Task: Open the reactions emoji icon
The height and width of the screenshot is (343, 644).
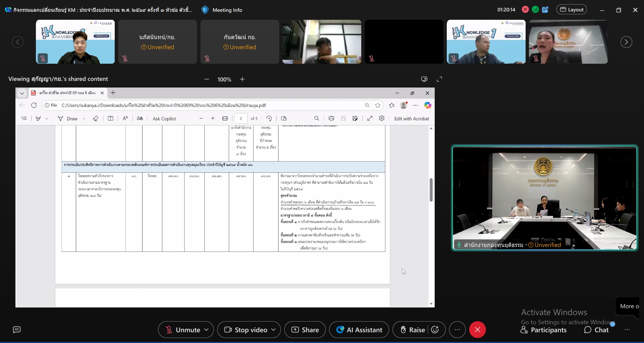Action: tap(435, 330)
